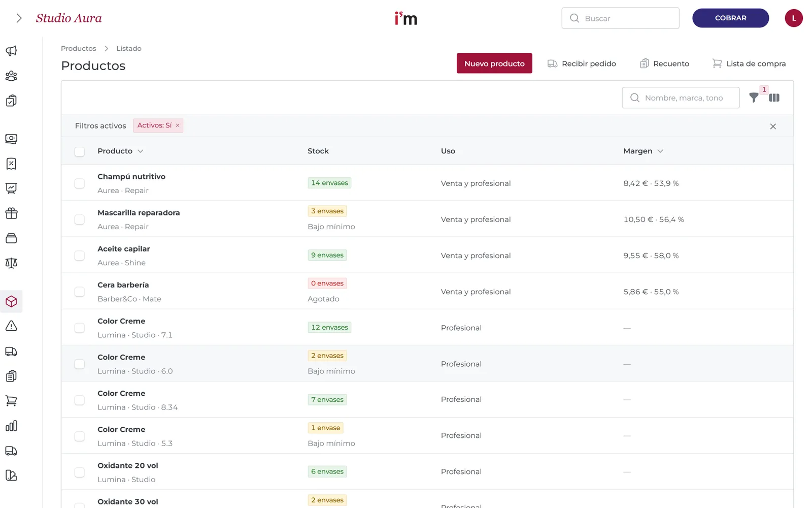Click the COBRAR button
The image size is (812, 508).
point(730,18)
